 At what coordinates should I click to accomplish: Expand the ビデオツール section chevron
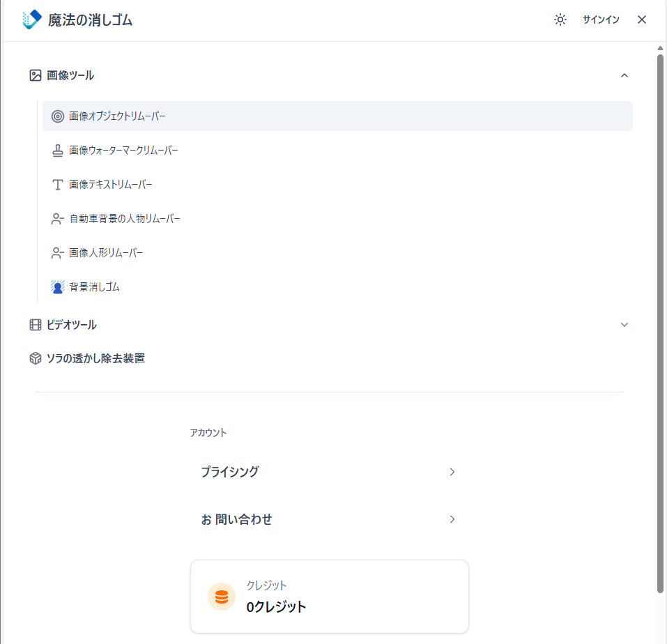[x=624, y=325]
